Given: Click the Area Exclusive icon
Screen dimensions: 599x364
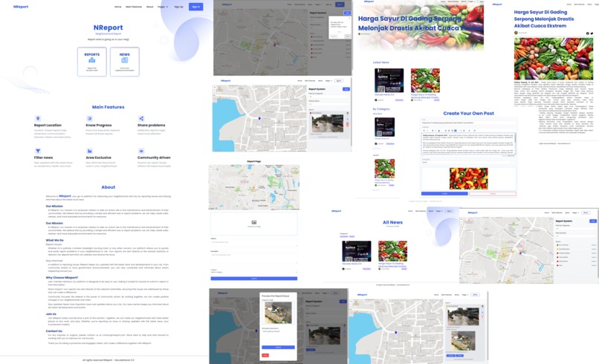Looking at the screenshot, I should (x=89, y=151).
